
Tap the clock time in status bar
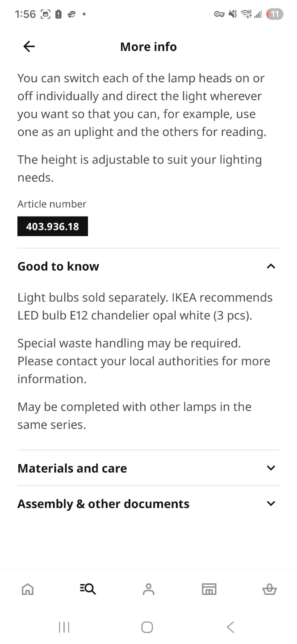pos(25,14)
